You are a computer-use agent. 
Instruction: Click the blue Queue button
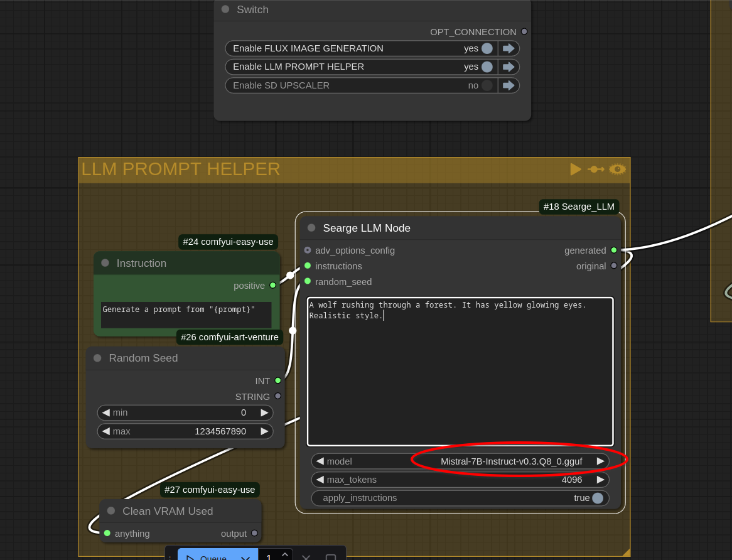[x=208, y=556]
